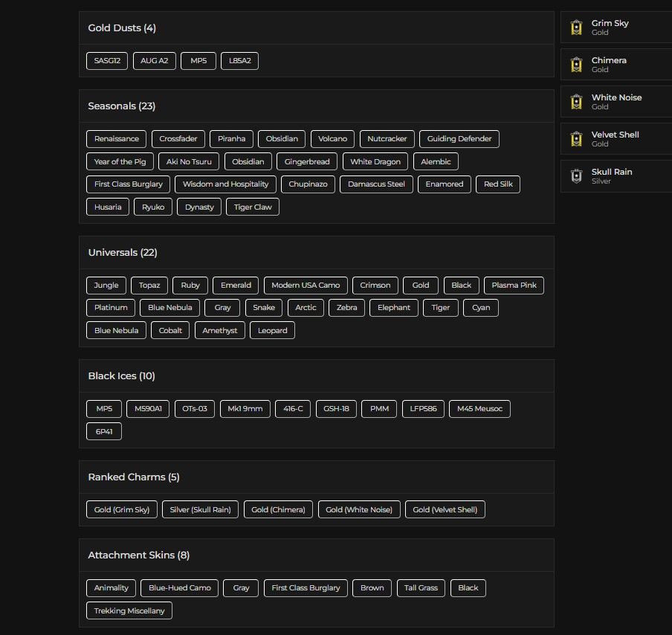Image resolution: width=672 pixels, height=635 pixels.
Task: Click the 6P41 black ice tag
Action: 104,431
